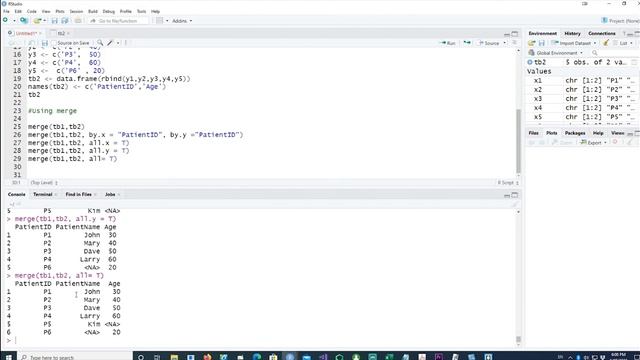The height and width of the screenshot is (360, 640).
Task: Expand tb2 data frame details
Action: coord(530,62)
